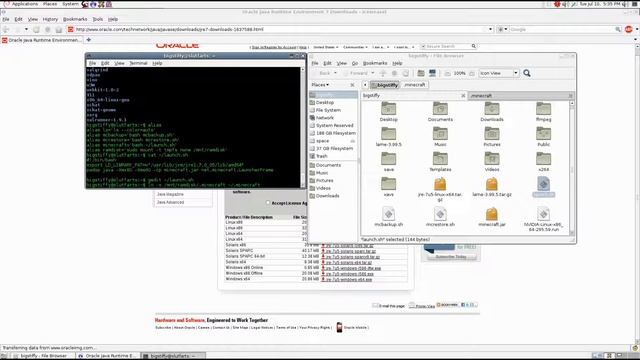Screen dimensions: 640x360
Task: Click the file browser Home toolbar icon
Action: pyautogui.click(x=421, y=73)
